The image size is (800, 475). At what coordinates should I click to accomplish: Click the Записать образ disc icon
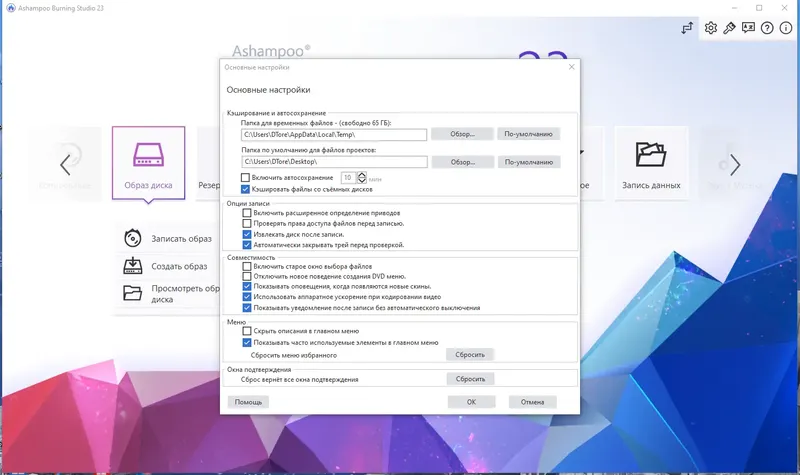click(x=133, y=238)
